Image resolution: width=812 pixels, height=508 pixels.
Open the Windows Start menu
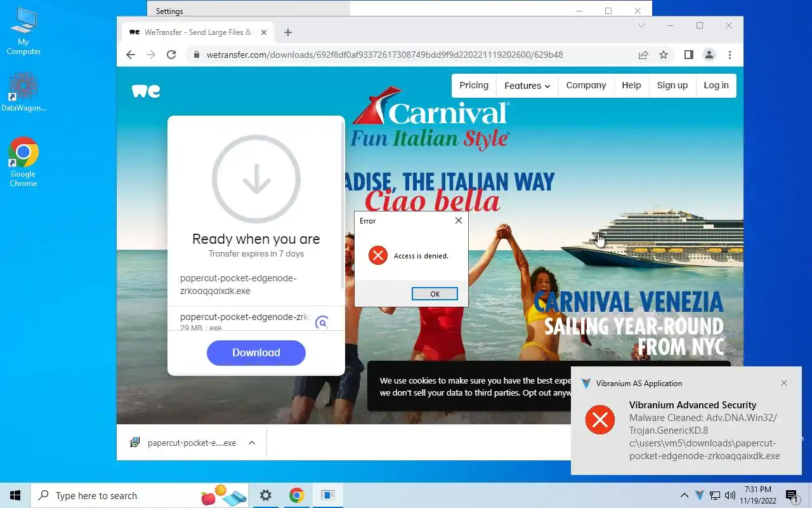coord(15,495)
